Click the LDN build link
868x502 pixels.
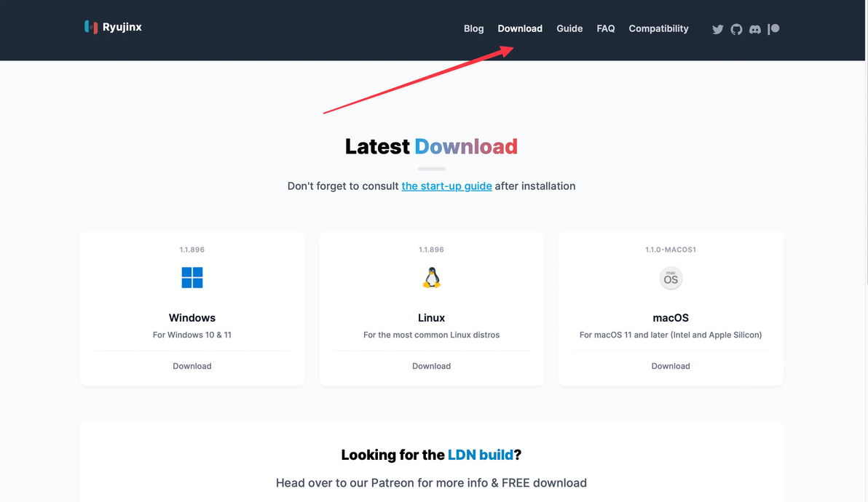click(x=481, y=455)
